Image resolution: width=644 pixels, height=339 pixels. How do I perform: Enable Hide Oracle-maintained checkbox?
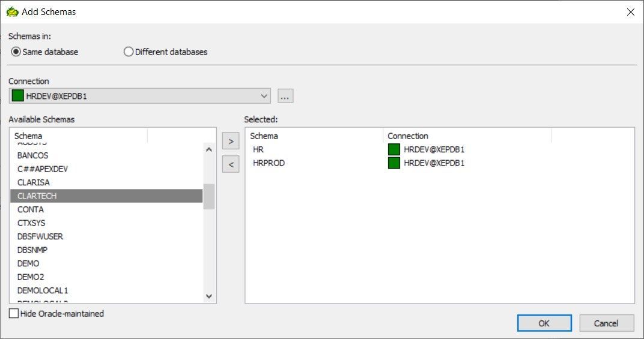coord(14,314)
